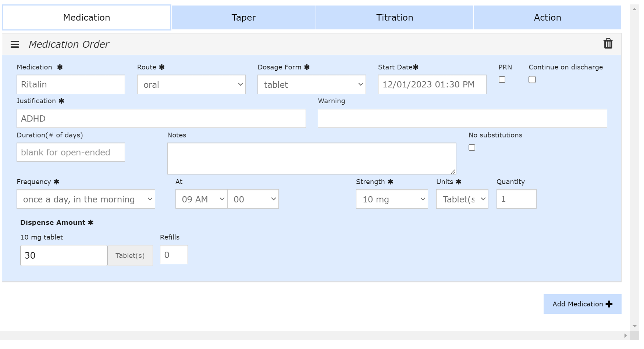The image size is (644, 349).
Task: Open the Units dropdown
Action: click(462, 199)
